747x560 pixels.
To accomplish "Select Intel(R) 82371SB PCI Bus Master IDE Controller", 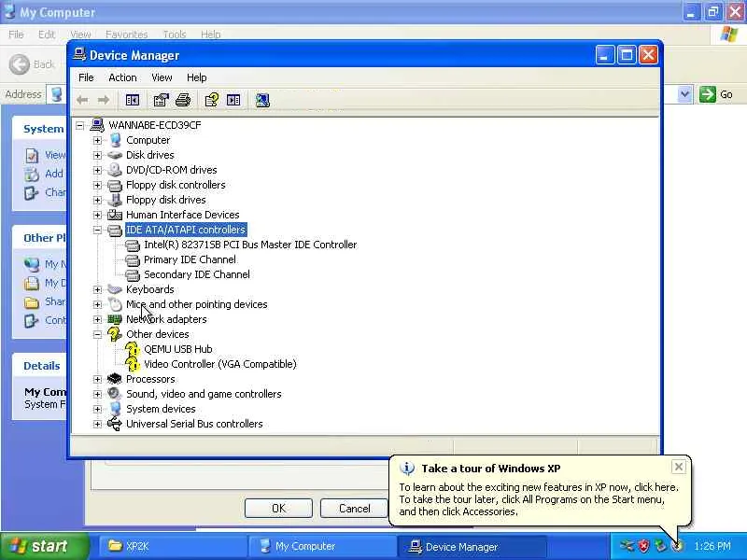I will tap(250, 245).
